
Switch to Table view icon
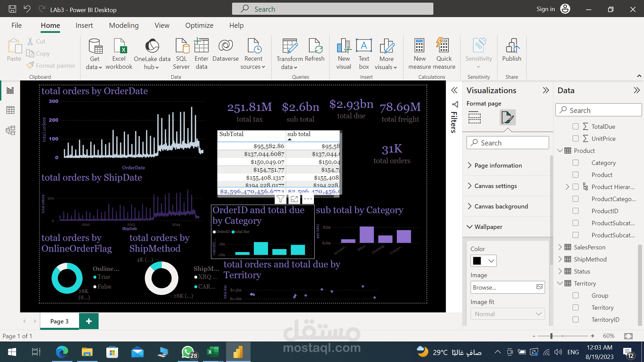pyautogui.click(x=10, y=110)
